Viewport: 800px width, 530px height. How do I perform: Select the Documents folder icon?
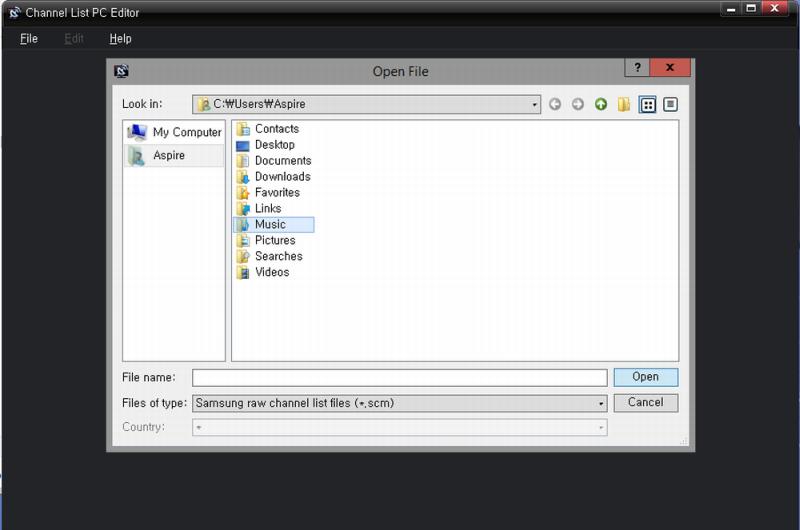(x=243, y=161)
